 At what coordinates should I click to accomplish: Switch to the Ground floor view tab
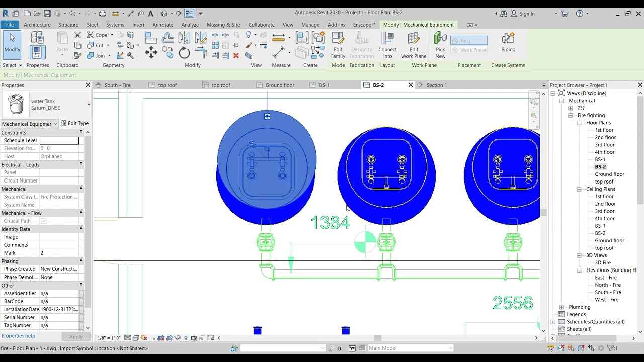click(280, 85)
